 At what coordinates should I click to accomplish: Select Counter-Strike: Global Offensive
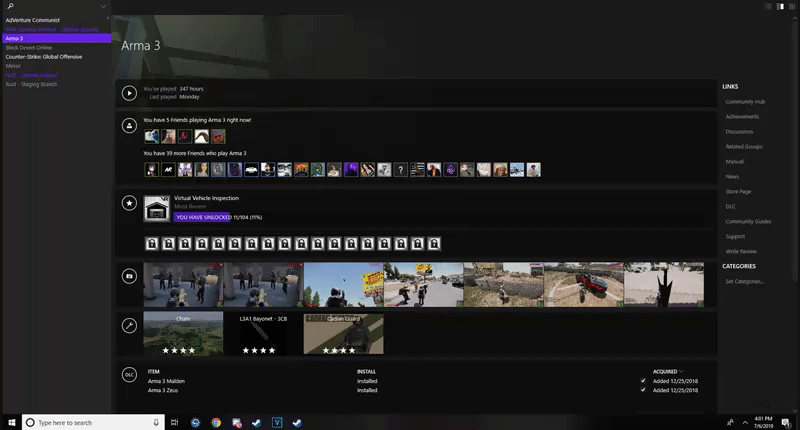[44, 57]
